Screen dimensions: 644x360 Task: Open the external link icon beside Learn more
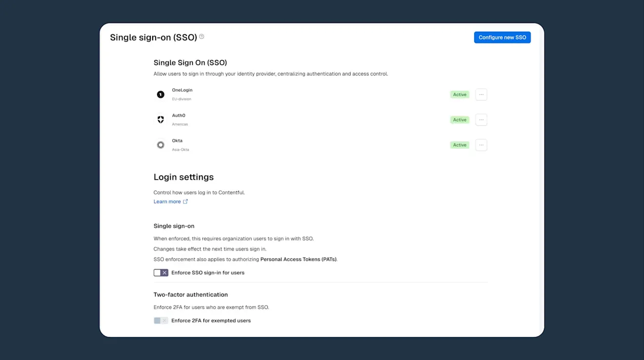point(185,202)
